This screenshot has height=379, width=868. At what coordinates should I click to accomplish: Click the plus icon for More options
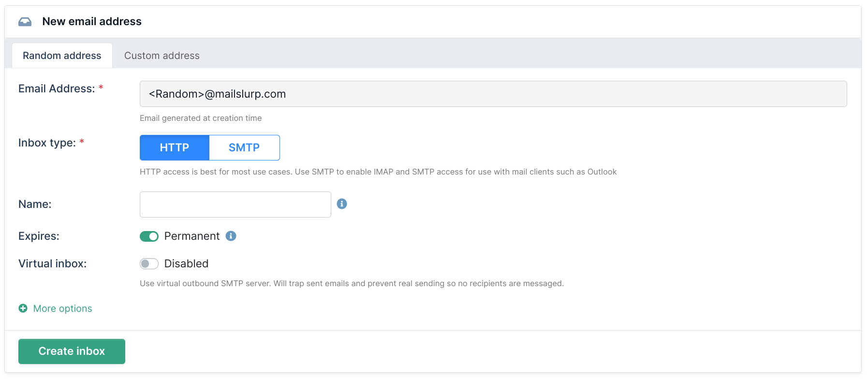coord(23,308)
